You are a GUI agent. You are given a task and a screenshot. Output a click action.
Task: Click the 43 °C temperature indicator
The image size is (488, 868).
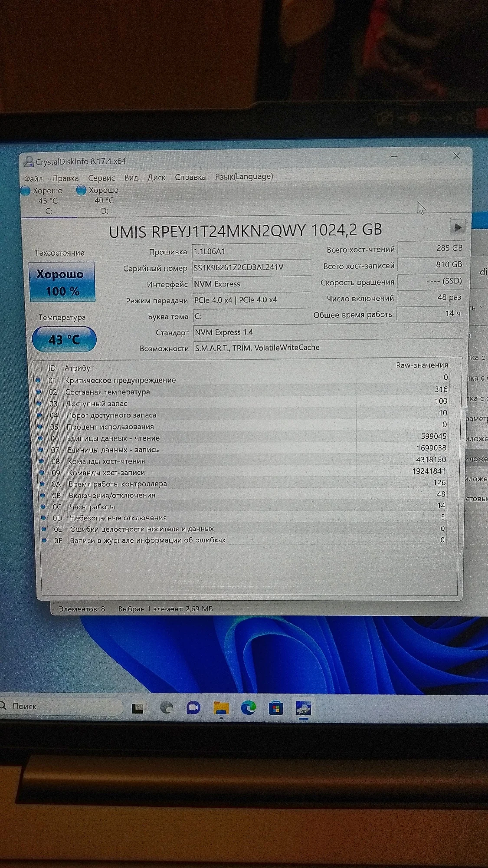pyautogui.click(x=64, y=339)
